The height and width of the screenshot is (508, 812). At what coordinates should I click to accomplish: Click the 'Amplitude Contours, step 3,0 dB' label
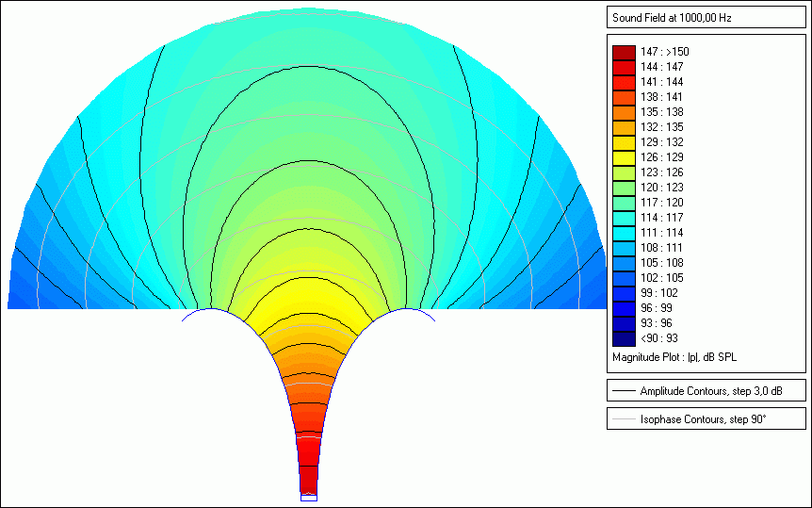point(711,391)
